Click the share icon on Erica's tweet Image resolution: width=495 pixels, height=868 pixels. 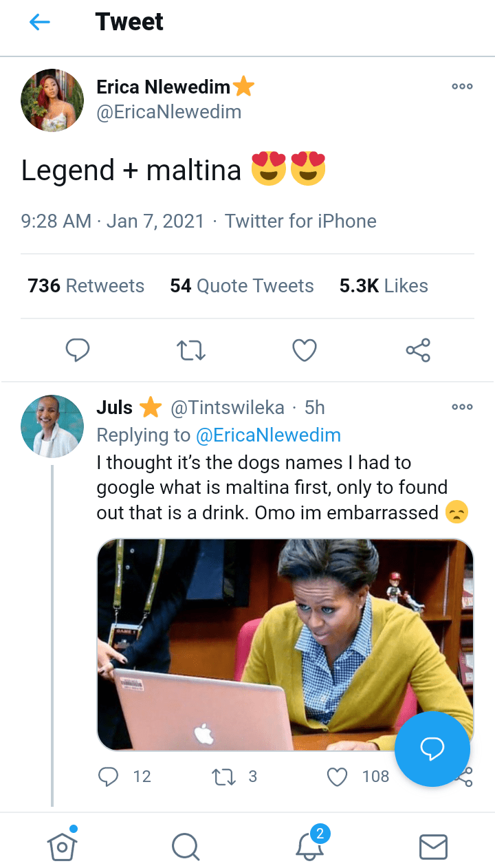click(x=417, y=350)
